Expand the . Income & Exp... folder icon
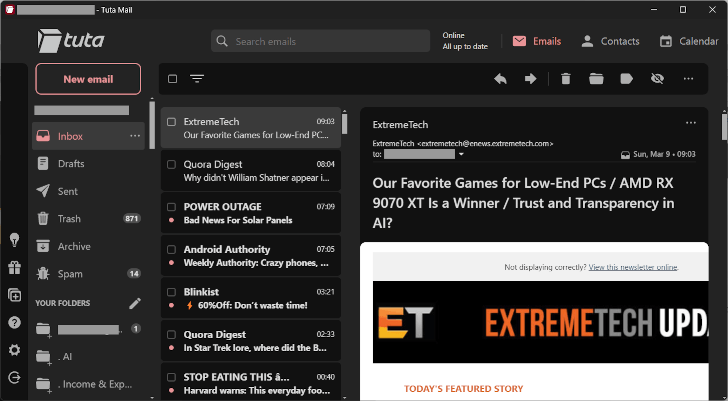The width and height of the screenshot is (728, 401). click(44, 384)
